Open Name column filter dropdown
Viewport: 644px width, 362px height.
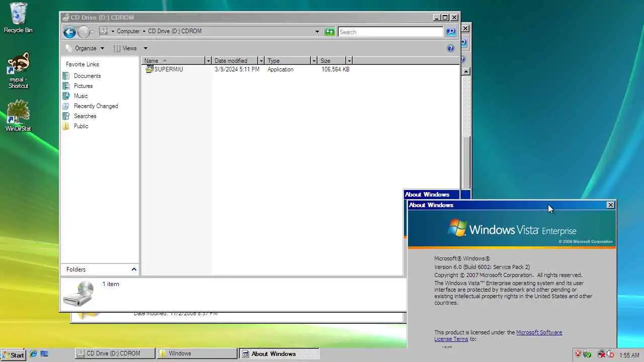208,61
